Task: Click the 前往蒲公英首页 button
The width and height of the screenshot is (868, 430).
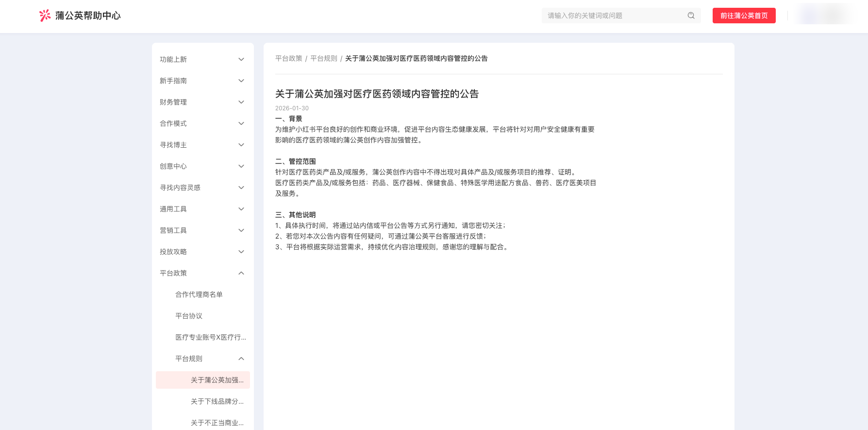Action: 744,16
